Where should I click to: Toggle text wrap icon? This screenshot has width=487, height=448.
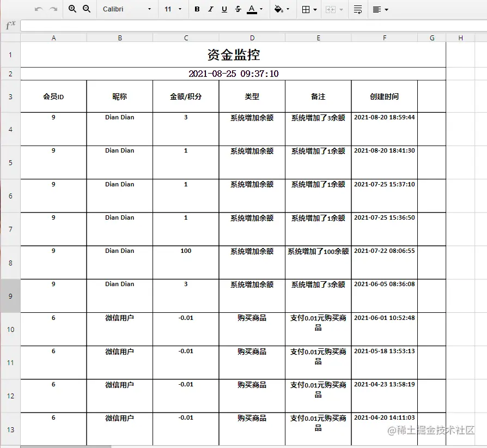pos(358,10)
